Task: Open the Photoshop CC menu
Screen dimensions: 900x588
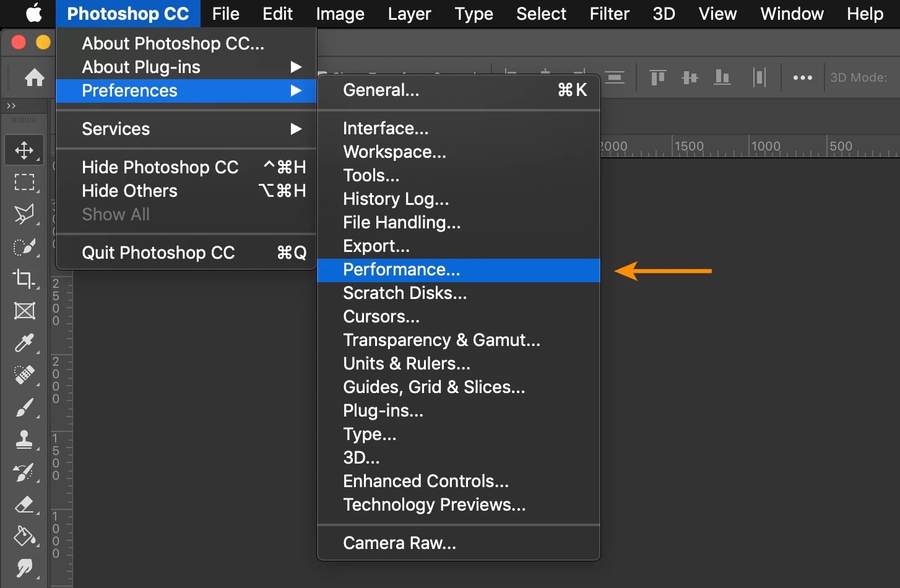Action: [x=128, y=14]
